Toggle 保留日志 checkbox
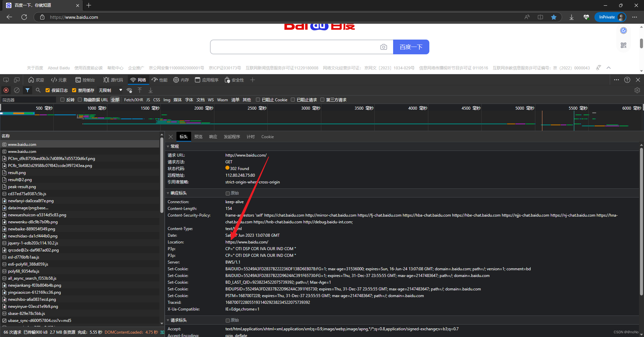Viewport: 644px width, 337px height. tap(48, 90)
